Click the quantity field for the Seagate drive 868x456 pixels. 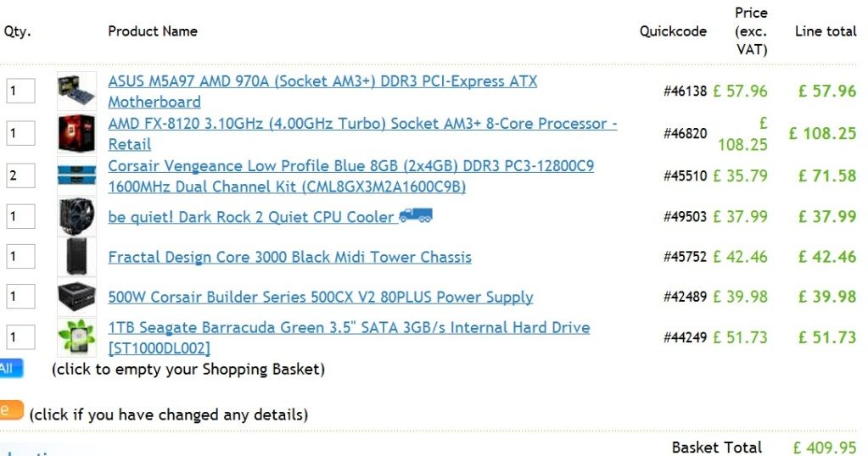coord(20,337)
